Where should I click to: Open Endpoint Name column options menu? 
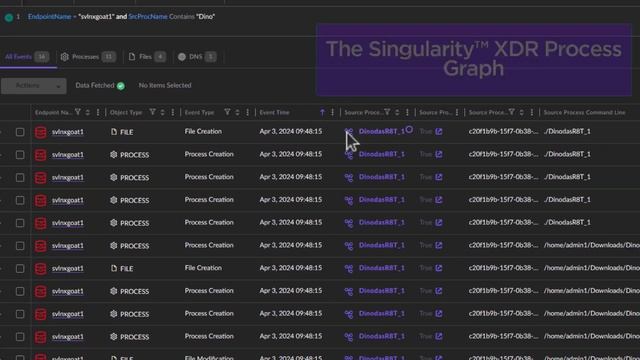(98, 112)
